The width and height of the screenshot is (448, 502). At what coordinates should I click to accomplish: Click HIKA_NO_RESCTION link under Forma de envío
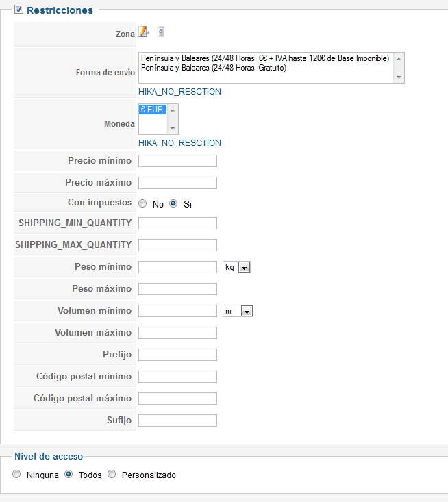179,92
